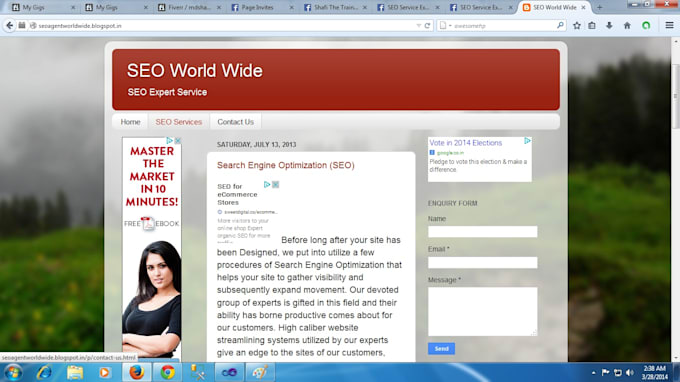Submit the enquiry form with Send
This screenshot has width=680, height=382.
(x=441, y=349)
